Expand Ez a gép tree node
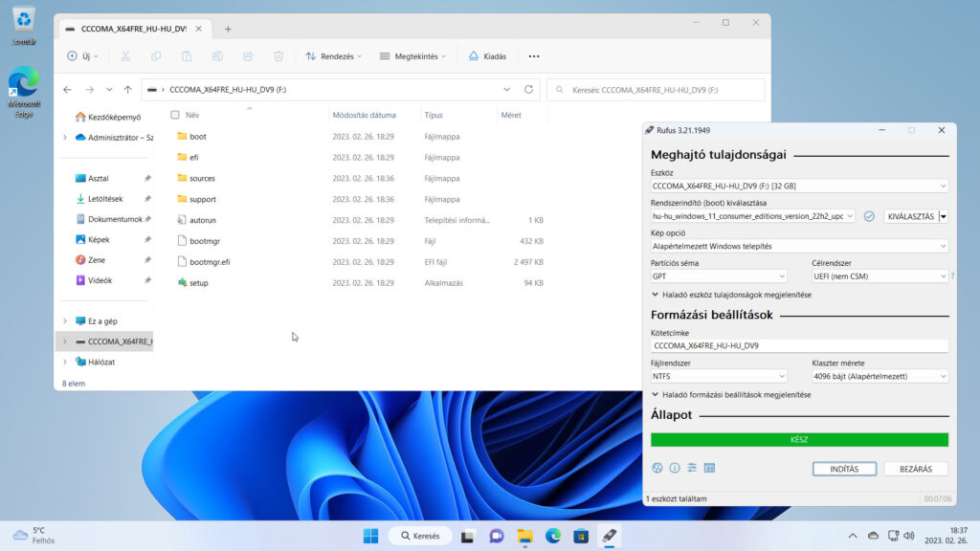Screen dimensions: 980x551 [65, 321]
